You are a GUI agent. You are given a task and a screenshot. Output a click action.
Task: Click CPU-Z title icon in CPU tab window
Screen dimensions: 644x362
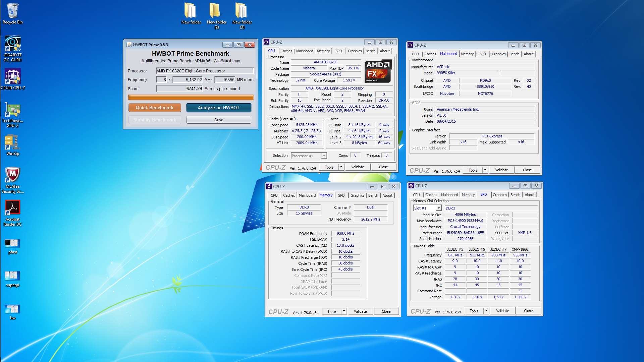pos(267,42)
